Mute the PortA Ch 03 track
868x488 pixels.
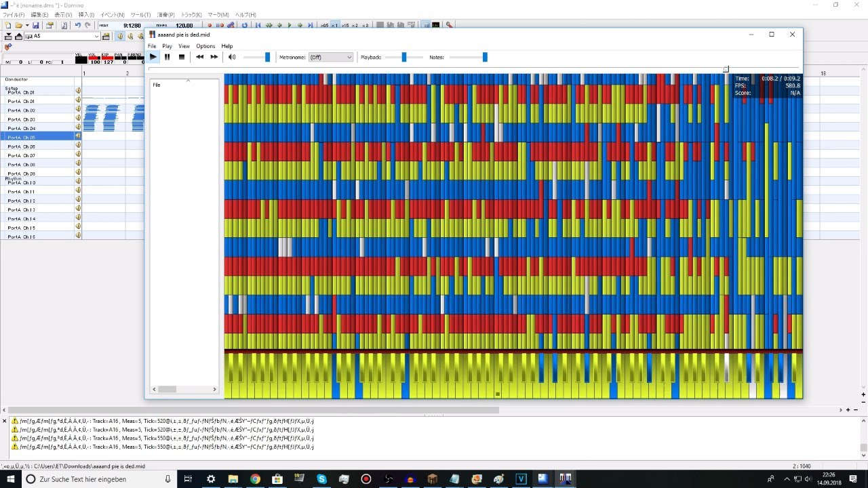[x=78, y=119]
